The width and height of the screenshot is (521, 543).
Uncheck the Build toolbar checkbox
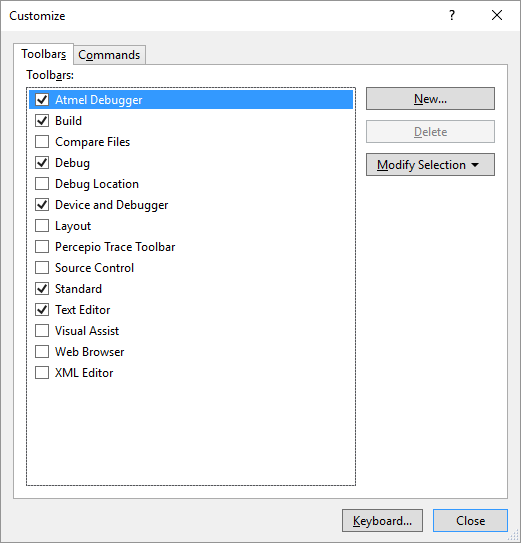click(42, 121)
